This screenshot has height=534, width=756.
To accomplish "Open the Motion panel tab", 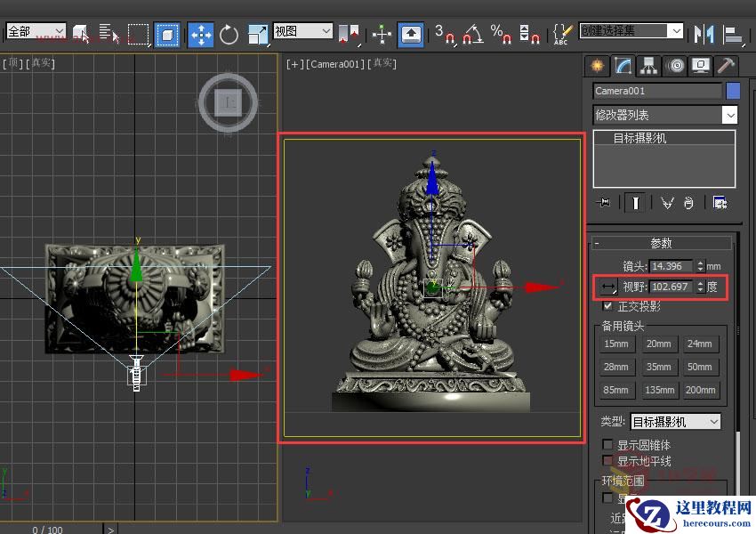I will [676, 66].
